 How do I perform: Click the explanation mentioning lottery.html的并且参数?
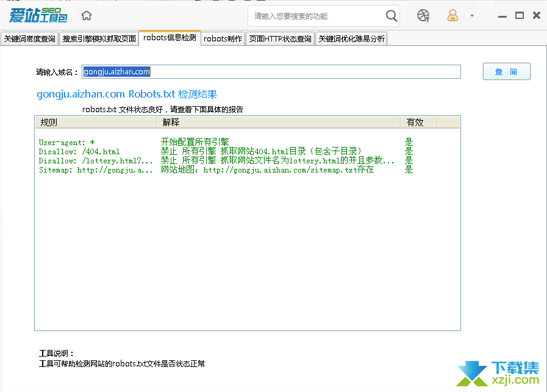click(277, 160)
